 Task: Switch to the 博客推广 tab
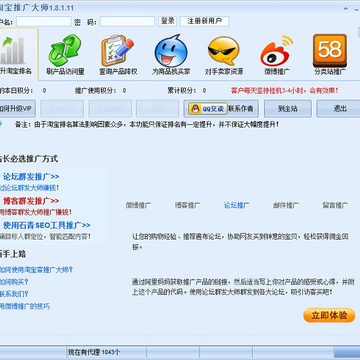(x=187, y=205)
